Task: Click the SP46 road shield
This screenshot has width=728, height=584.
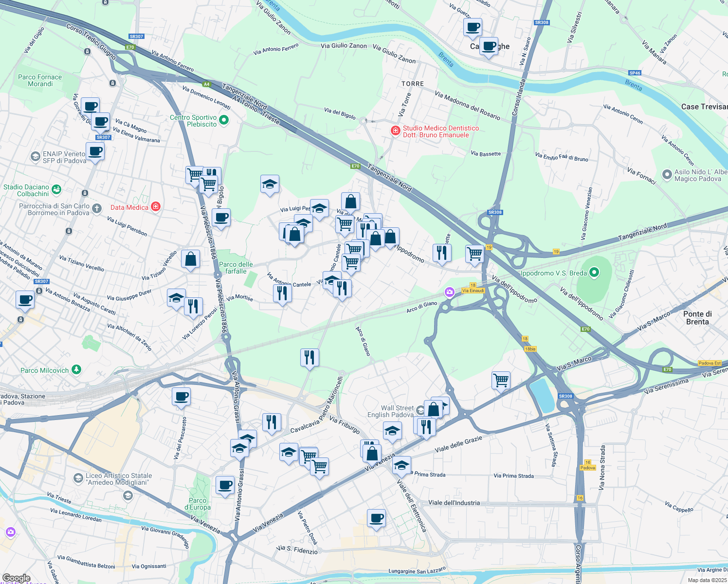Action: pos(635,73)
